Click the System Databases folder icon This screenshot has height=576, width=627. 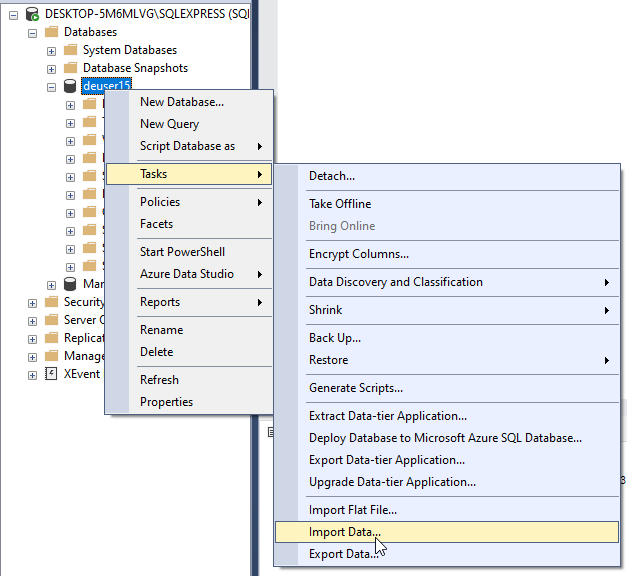70,50
